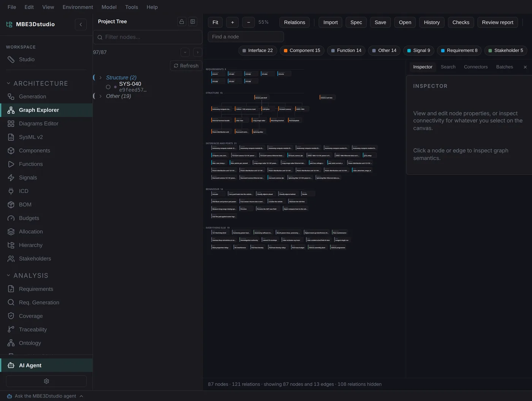Click the MBE3Dstudio logo
Viewport: 532px width, 401px height.
point(30,24)
